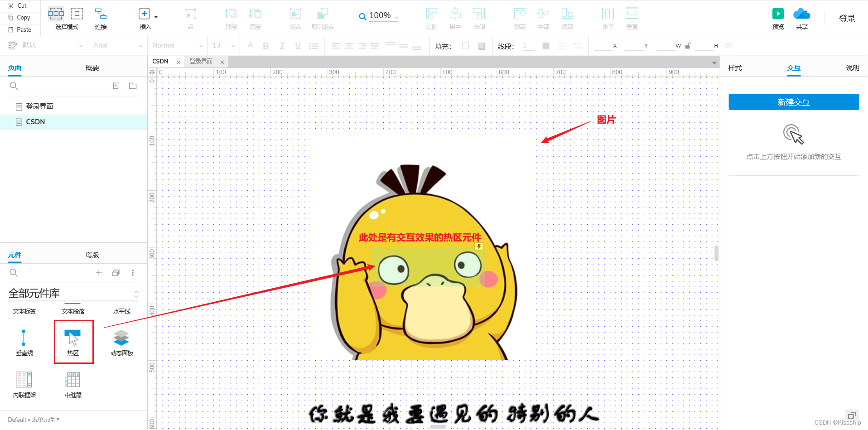Click the 线段 line color swatch

click(x=546, y=46)
